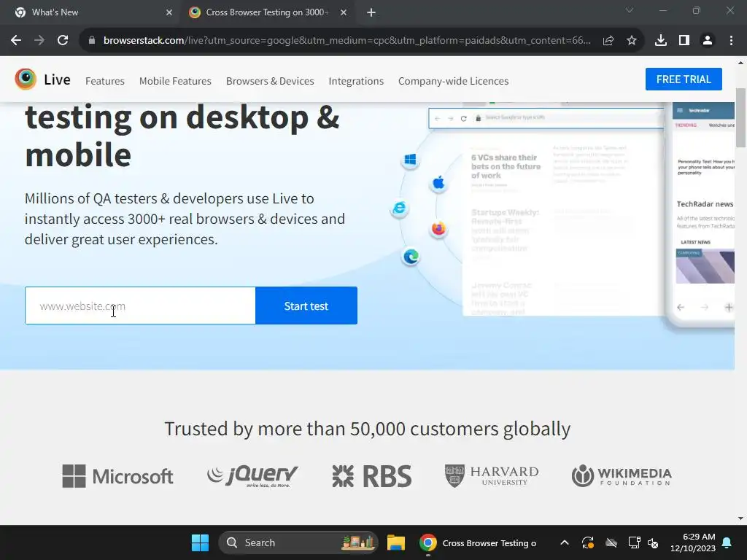747x560 pixels.
Task: Open a new tab with plus icon
Action: tap(371, 13)
